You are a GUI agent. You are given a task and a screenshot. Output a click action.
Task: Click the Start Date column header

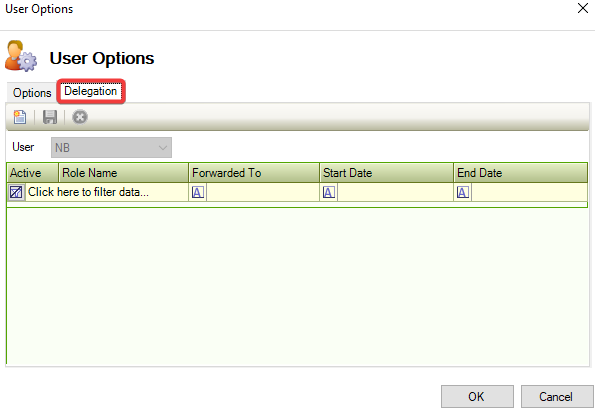coord(386,173)
